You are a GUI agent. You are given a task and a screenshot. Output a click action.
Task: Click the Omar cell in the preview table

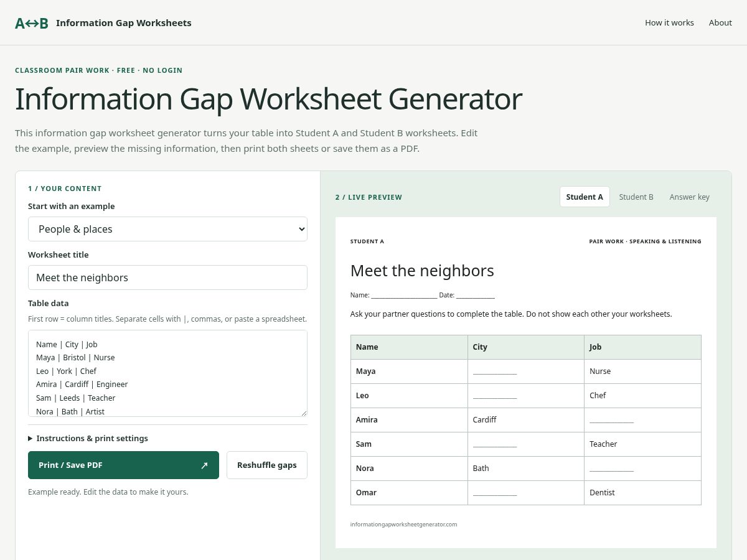[x=409, y=493]
